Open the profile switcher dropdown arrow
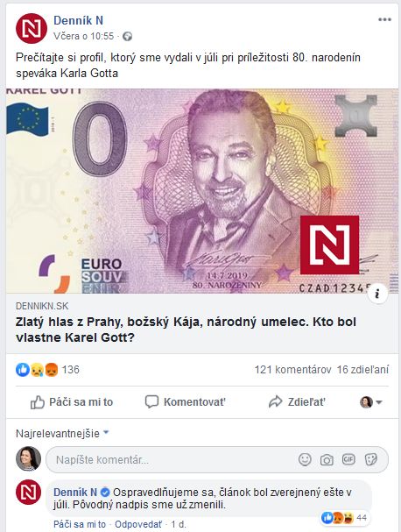Image resolution: width=401 pixels, height=532 pixels. (379, 402)
